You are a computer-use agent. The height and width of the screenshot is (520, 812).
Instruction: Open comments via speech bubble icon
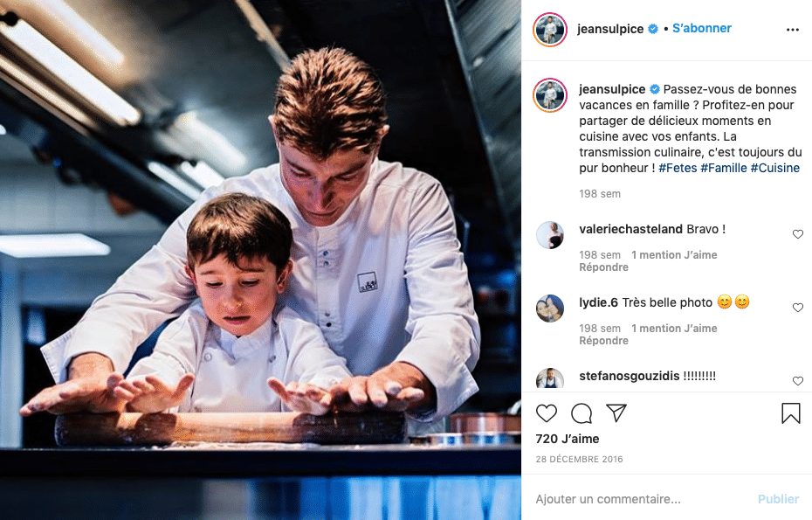(581, 413)
